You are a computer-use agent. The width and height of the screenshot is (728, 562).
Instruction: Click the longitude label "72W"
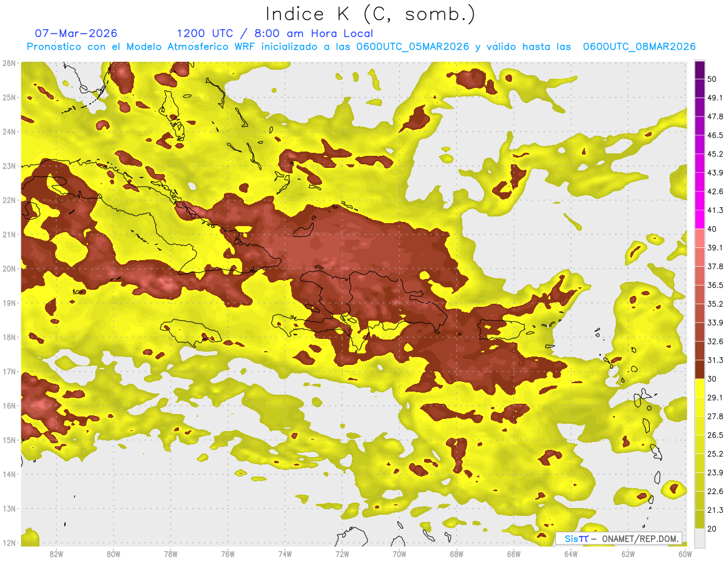click(x=342, y=554)
